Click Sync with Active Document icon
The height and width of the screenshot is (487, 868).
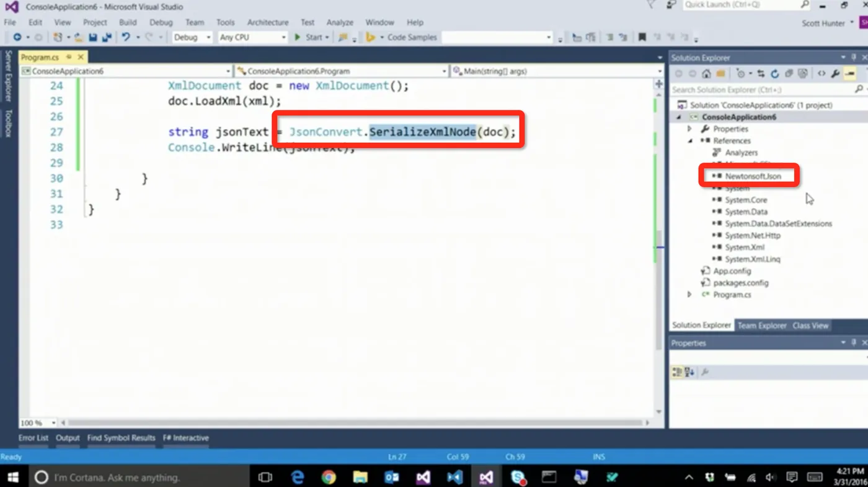(x=761, y=74)
